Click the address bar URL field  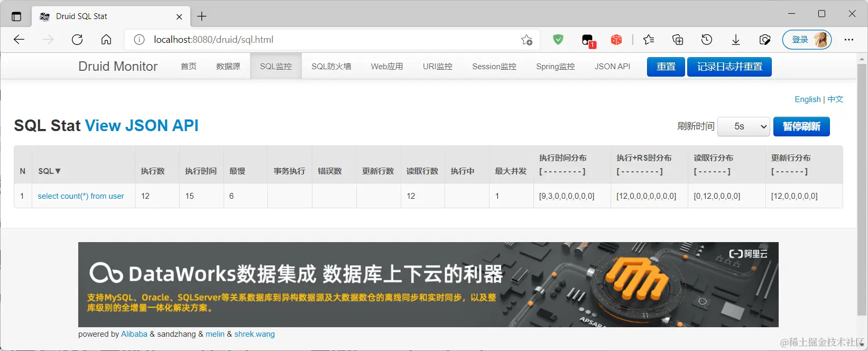coord(333,40)
